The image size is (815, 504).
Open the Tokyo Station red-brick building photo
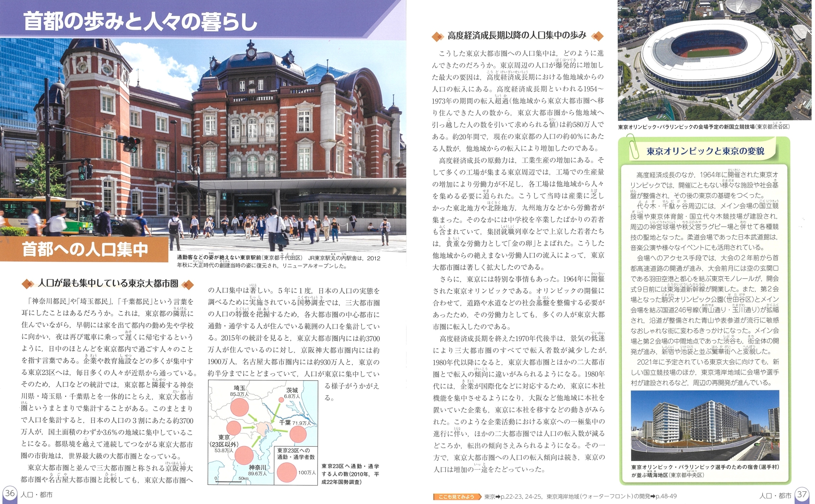(203, 145)
